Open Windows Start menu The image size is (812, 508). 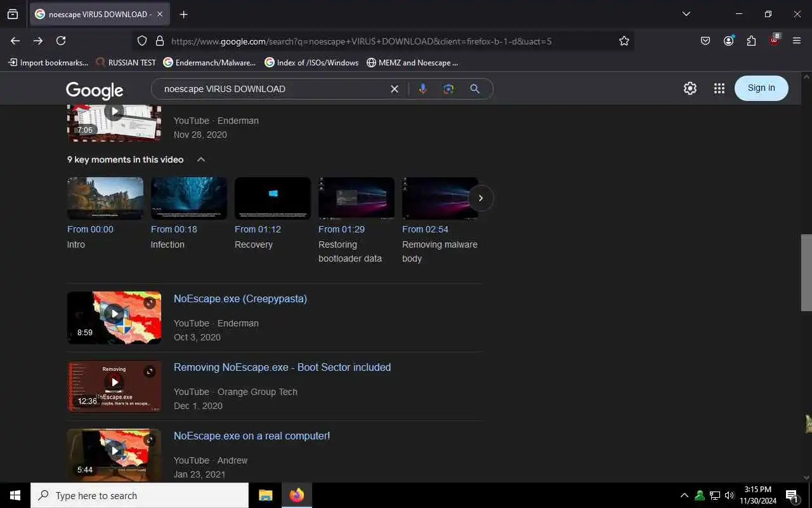tap(15, 495)
